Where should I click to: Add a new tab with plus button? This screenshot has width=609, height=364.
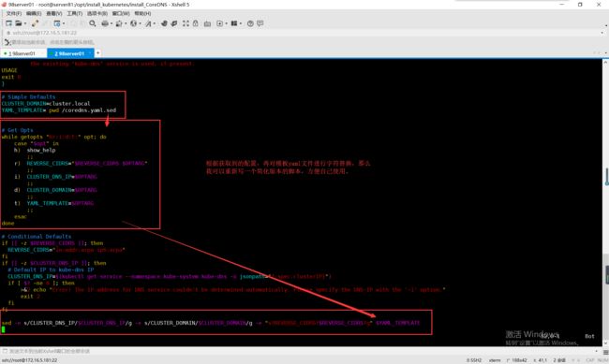coord(98,52)
